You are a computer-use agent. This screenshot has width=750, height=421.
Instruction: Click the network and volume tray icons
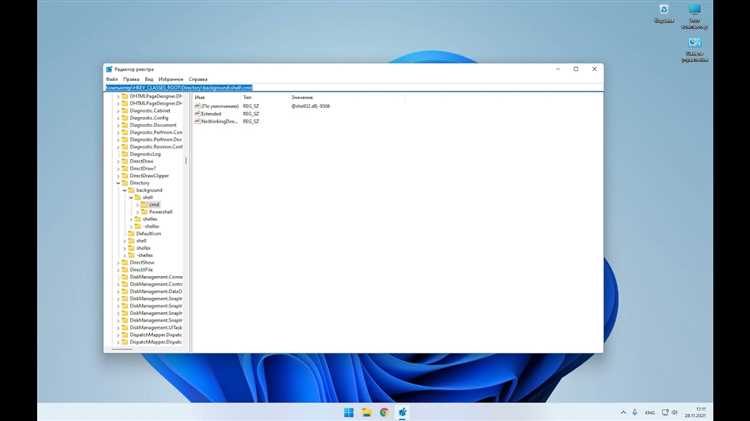click(x=670, y=412)
